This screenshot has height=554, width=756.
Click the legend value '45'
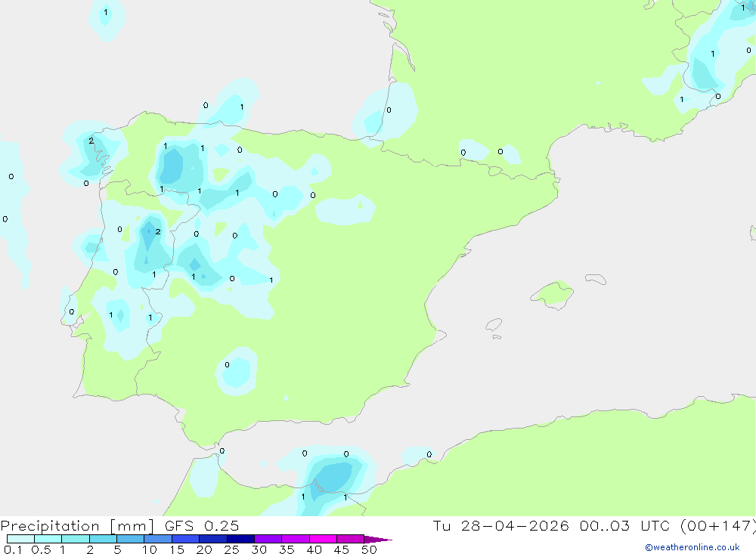coord(342,549)
